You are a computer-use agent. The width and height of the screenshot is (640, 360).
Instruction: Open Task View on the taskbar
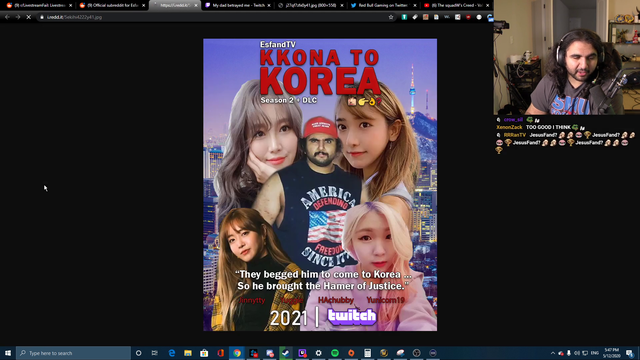coord(154,353)
